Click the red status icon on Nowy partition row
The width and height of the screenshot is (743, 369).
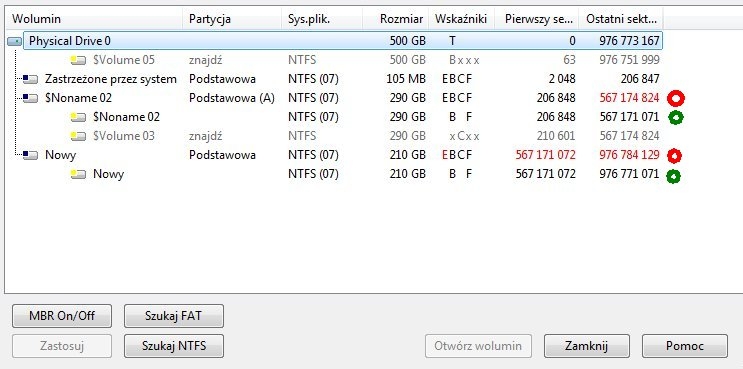click(675, 155)
